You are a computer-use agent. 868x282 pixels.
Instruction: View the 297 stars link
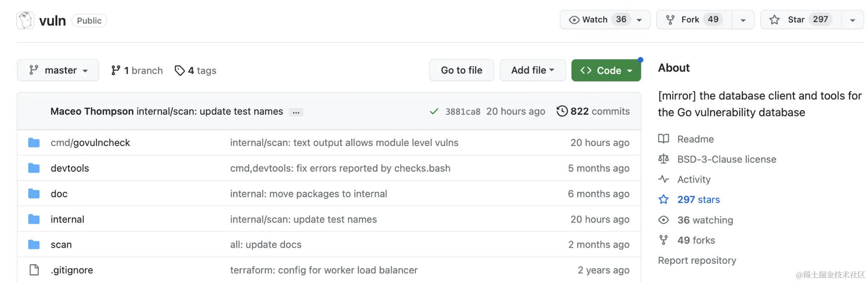tap(699, 199)
